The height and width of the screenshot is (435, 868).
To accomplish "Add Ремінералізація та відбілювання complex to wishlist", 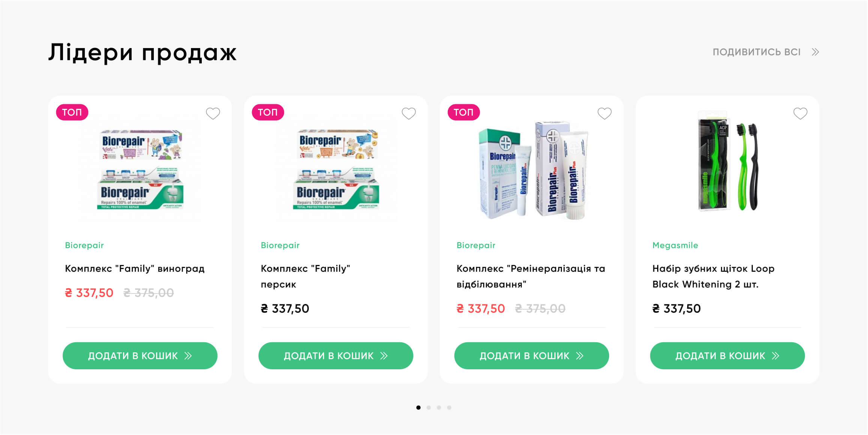I will click(604, 113).
